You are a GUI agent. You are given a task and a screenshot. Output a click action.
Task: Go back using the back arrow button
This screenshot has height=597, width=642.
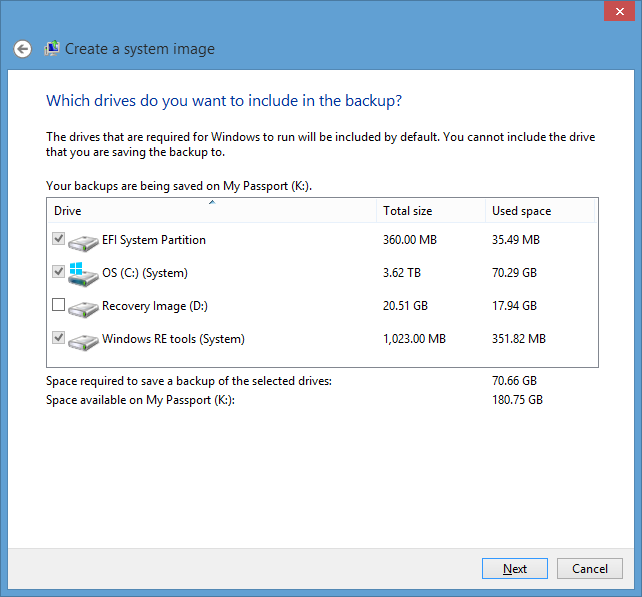[x=23, y=49]
